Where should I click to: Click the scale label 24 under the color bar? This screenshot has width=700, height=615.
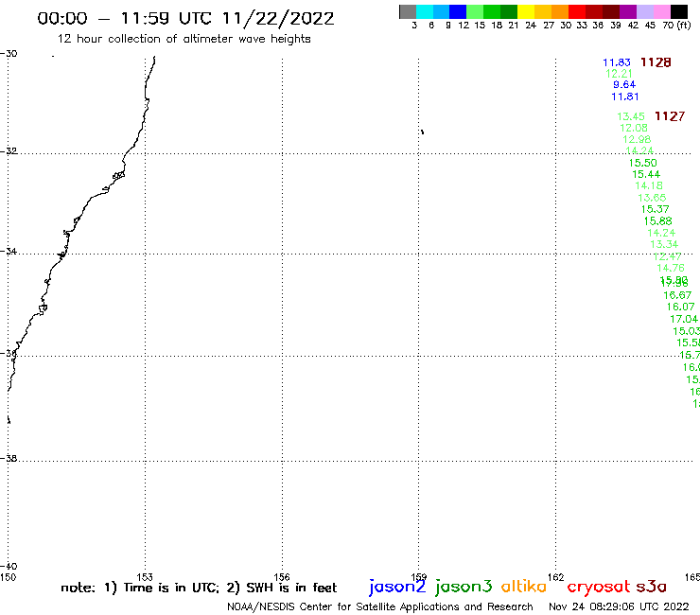[x=531, y=26]
